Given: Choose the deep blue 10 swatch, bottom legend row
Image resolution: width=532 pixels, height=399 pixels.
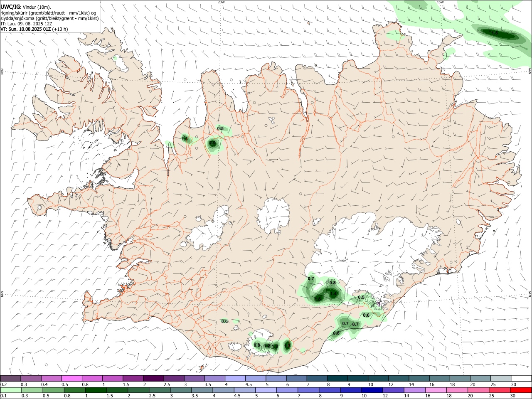Looking at the screenshot, I should (372, 390).
